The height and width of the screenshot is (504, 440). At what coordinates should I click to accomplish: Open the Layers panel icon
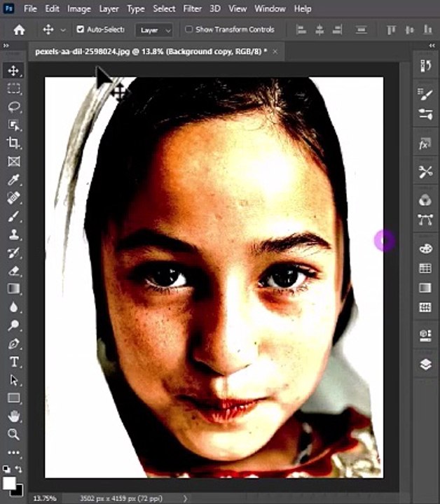(x=425, y=365)
